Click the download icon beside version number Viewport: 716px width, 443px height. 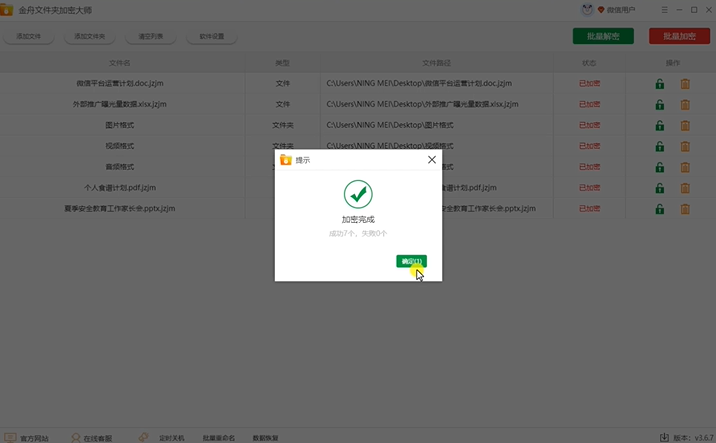pos(664,438)
